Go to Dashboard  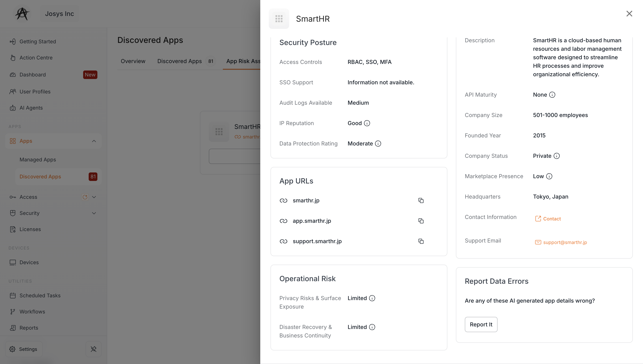tap(53, 75)
